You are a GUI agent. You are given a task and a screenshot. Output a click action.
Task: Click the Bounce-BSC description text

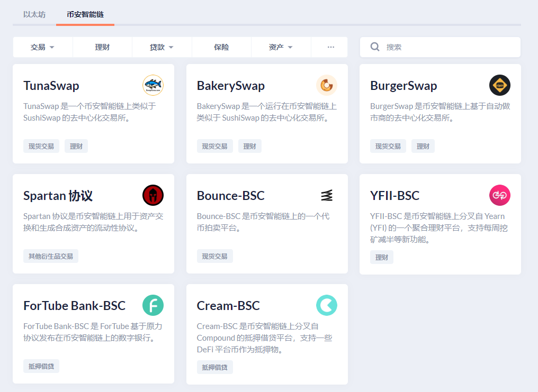click(x=263, y=222)
